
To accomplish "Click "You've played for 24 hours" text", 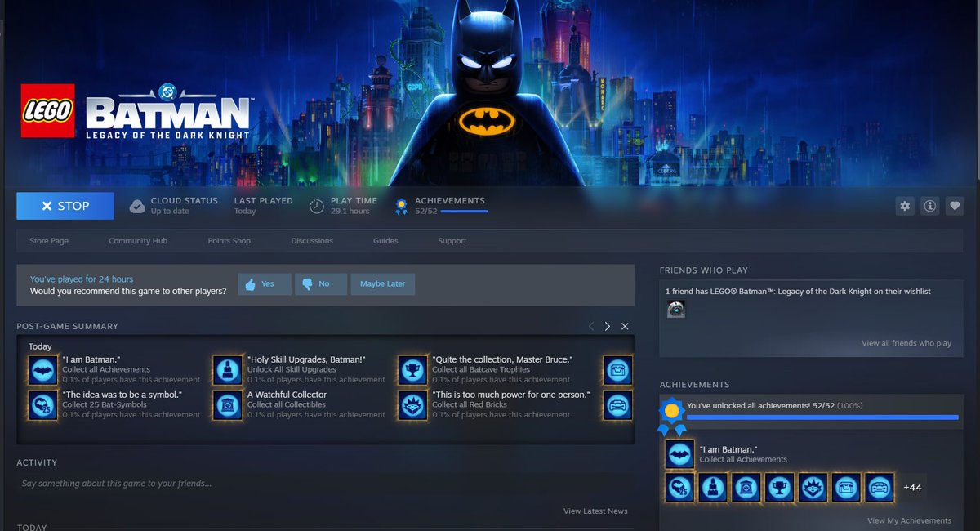I will coord(82,279).
